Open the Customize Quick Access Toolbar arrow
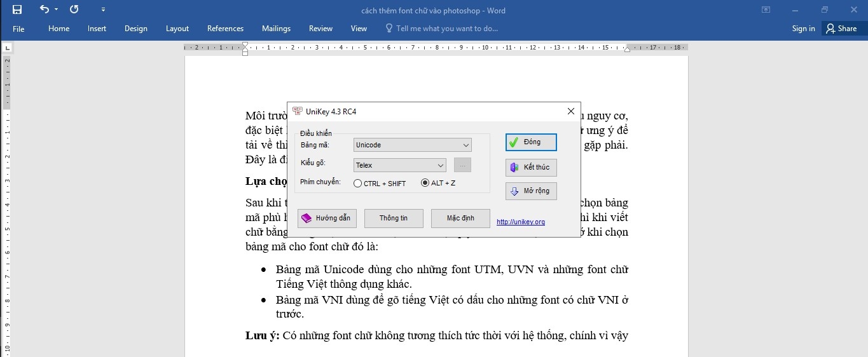 (x=104, y=10)
